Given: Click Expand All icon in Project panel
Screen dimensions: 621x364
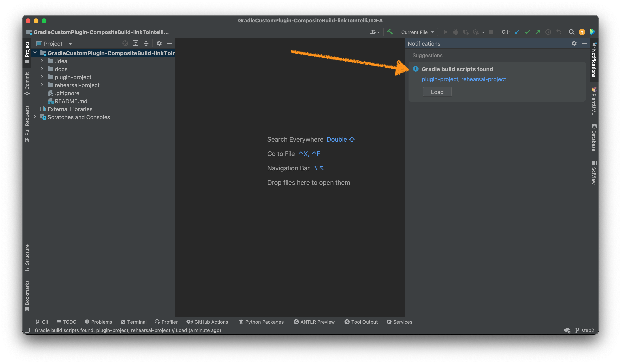Looking at the screenshot, I should 135,43.
